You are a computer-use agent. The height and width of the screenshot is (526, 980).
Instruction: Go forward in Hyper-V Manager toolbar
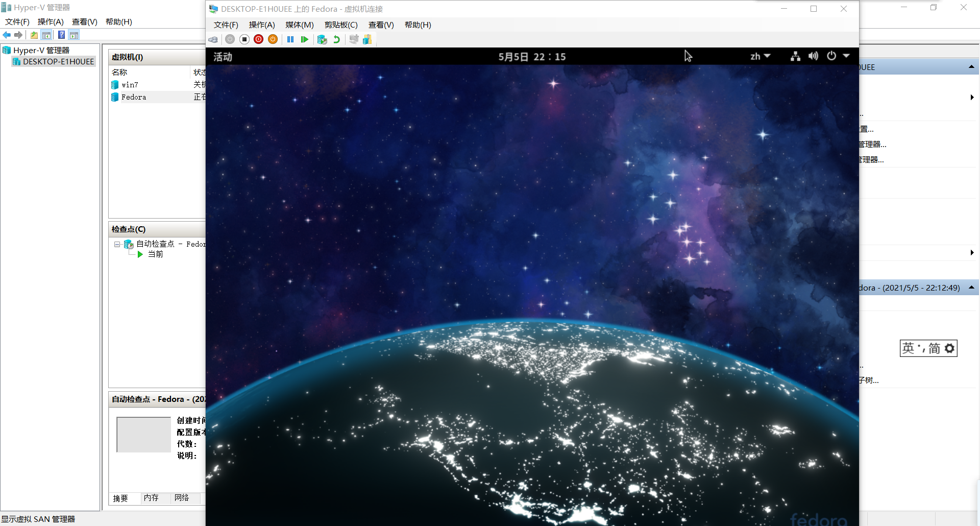pyautogui.click(x=18, y=35)
